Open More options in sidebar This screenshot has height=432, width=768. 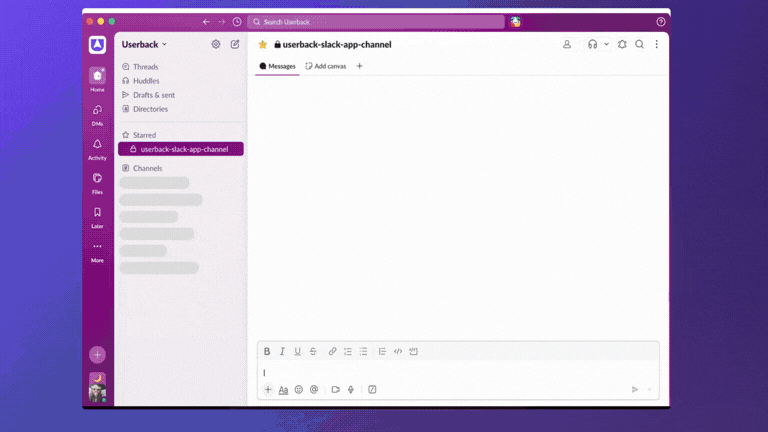tap(97, 252)
